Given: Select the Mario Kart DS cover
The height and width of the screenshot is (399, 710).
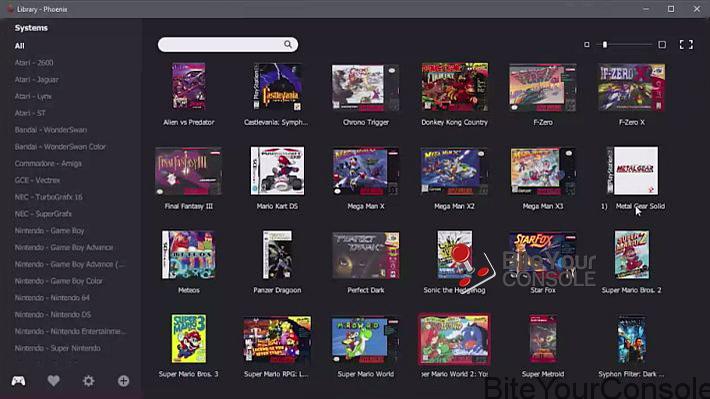Looking at the screenshot, I should pyautogui.click(x=277, y=170).
